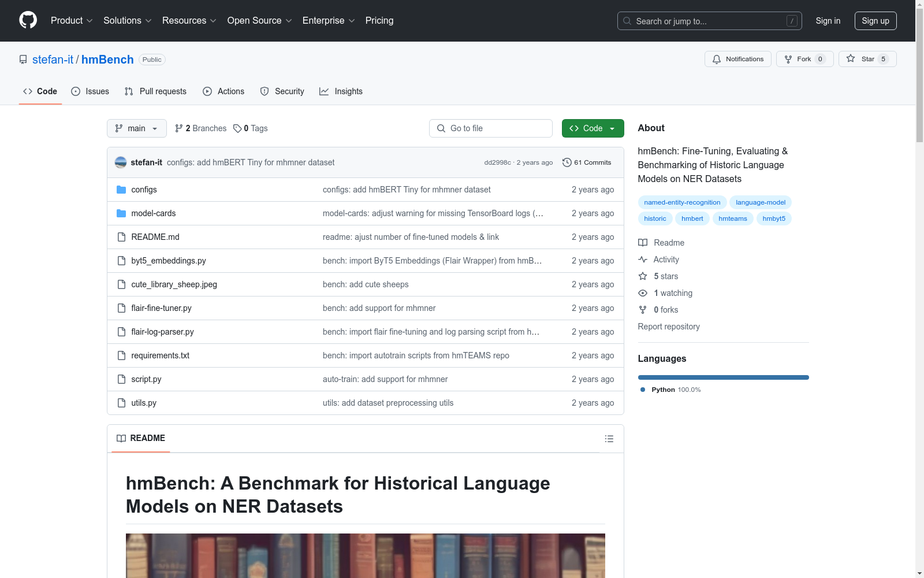Click the Sign up button

pos(875,21)
